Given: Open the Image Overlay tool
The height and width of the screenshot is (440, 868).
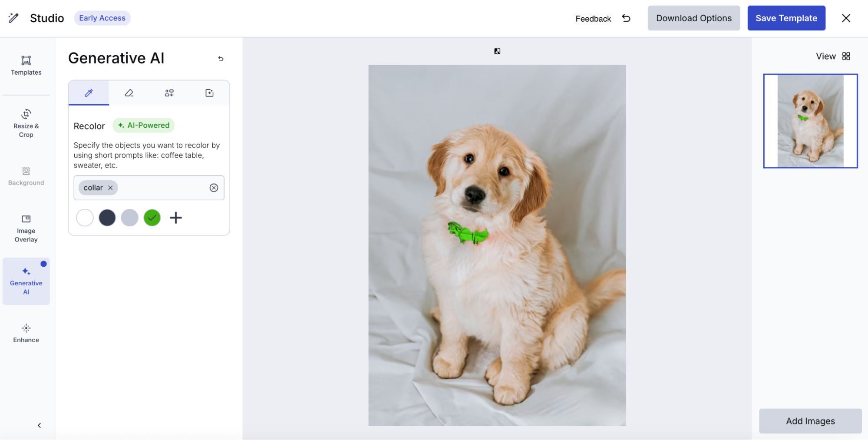Looking at the screenshot, I should pos(26,228).
